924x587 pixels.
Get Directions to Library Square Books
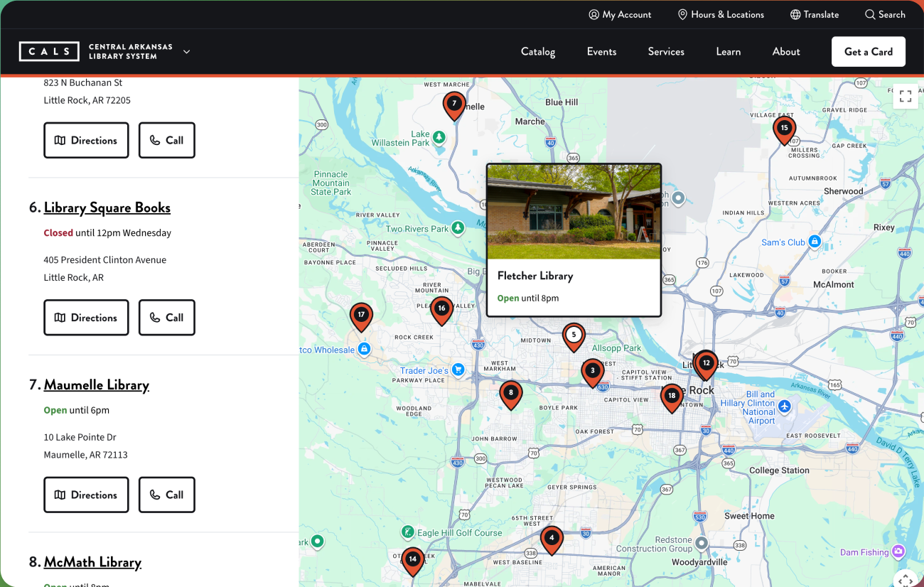point(86,318)
